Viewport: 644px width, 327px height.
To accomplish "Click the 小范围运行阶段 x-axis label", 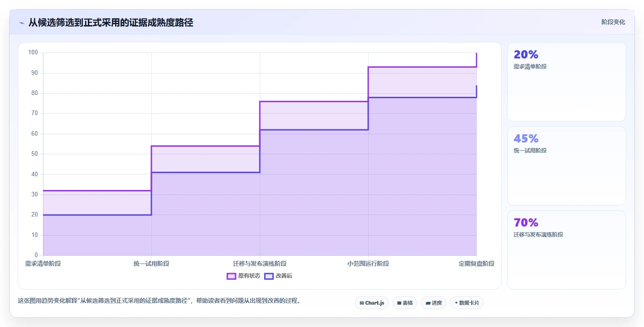I will click(x=368, y=264).
